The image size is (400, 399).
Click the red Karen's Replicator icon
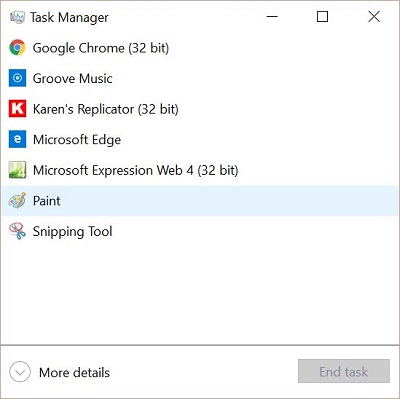17,109
